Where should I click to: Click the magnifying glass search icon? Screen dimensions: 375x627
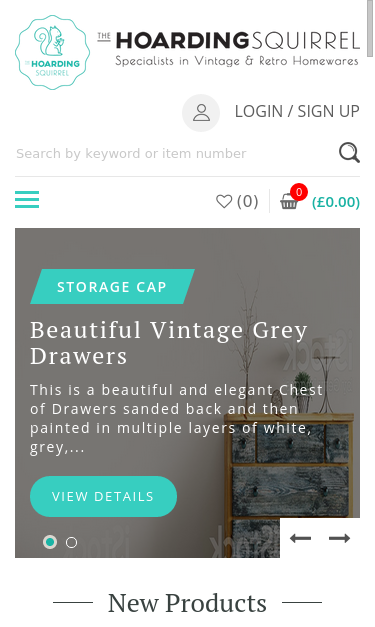pyautogui.click(x=349, y=153)
